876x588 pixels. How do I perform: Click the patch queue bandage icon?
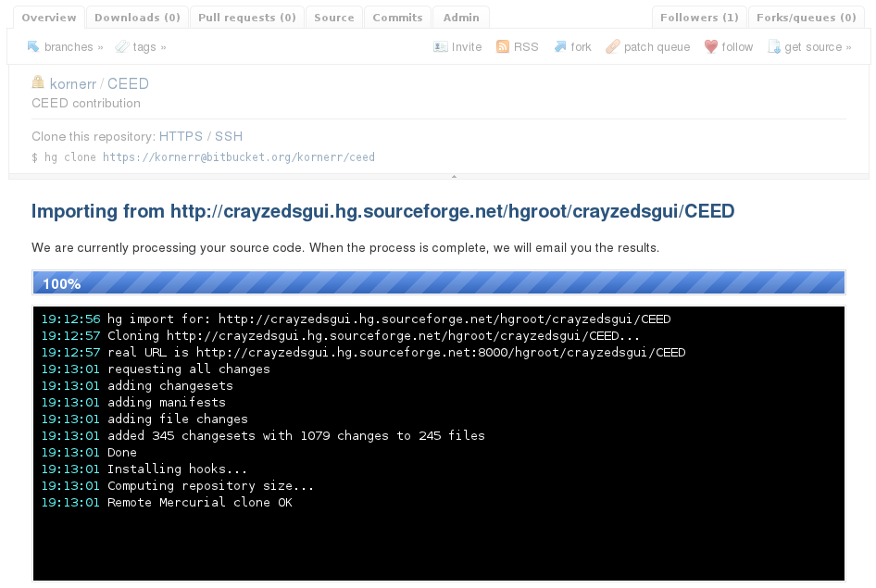pos(613,47)
